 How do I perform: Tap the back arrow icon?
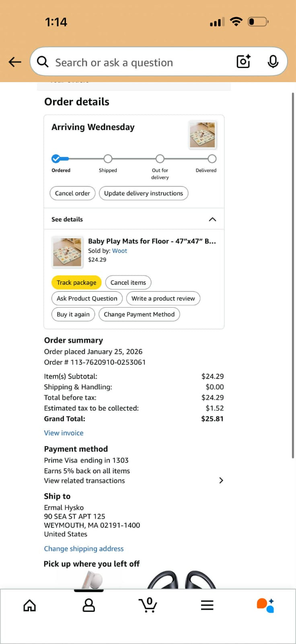pyautogui.click(x=15, y=62)
